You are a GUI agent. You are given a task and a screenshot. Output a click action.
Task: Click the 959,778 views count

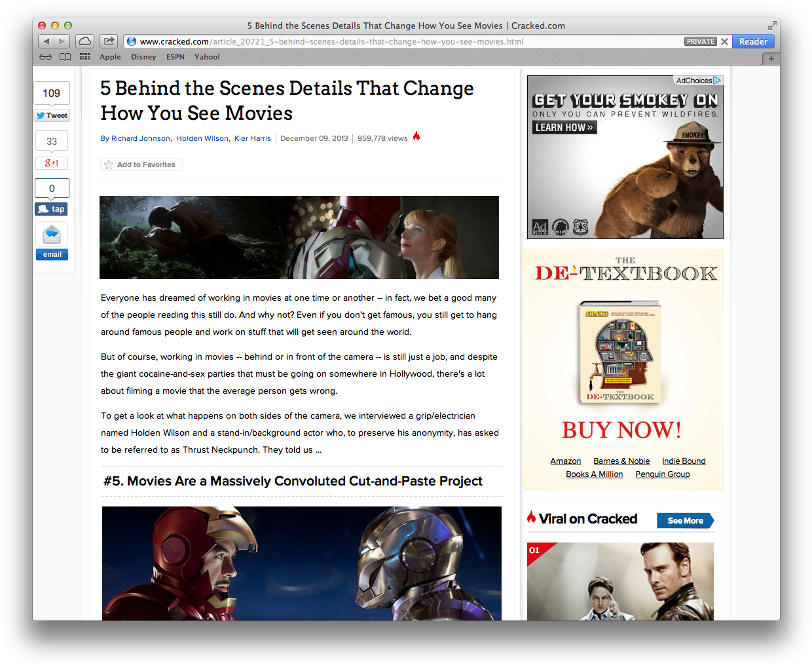[x=382, y=138]
